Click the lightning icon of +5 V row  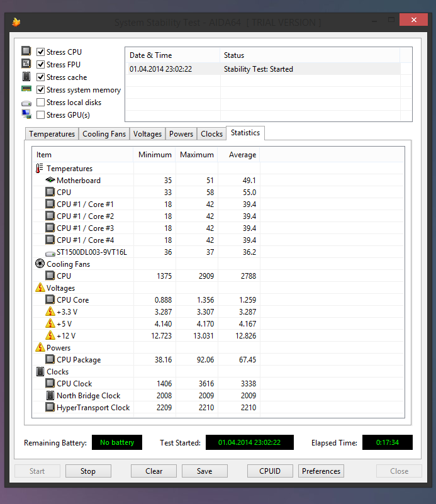coord(50,323)
